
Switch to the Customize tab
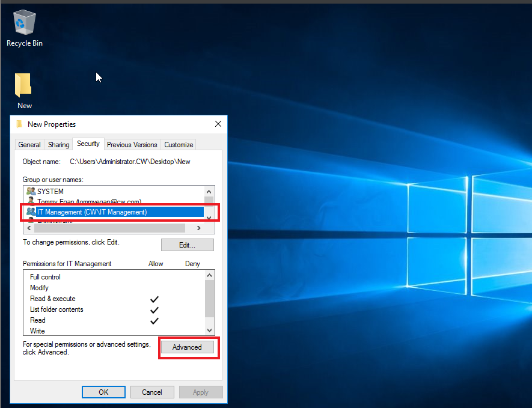179,145
